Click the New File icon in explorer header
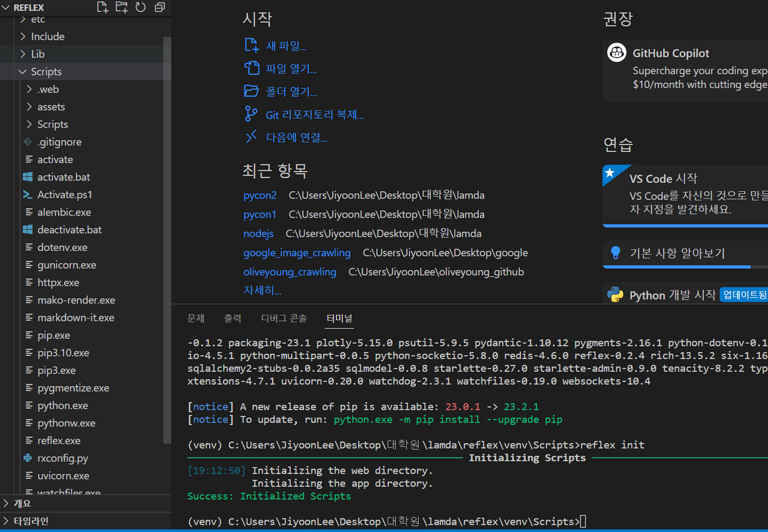The height and width of the screenshot is (532, 768). (103, 7)
